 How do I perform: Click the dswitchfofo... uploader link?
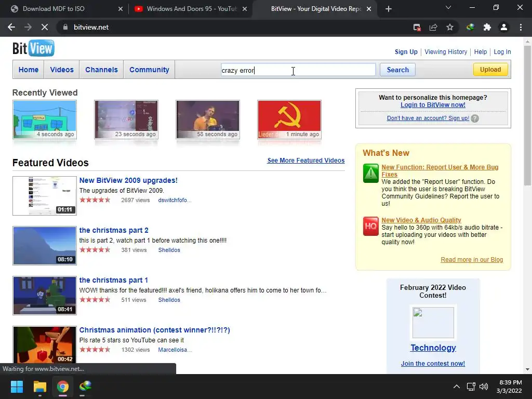[175, 200]
